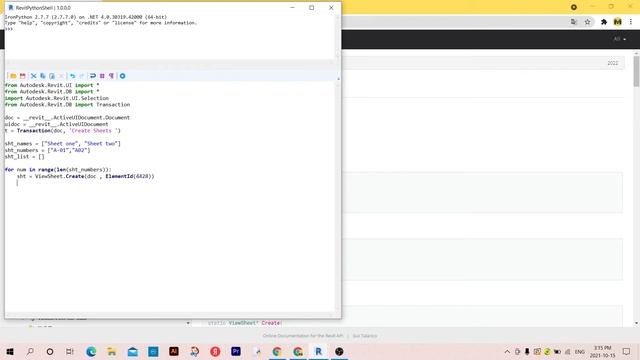Click the round icon in Chrome title bar
This screenshot has width=640, height=360.
click(x=574, y=7)
